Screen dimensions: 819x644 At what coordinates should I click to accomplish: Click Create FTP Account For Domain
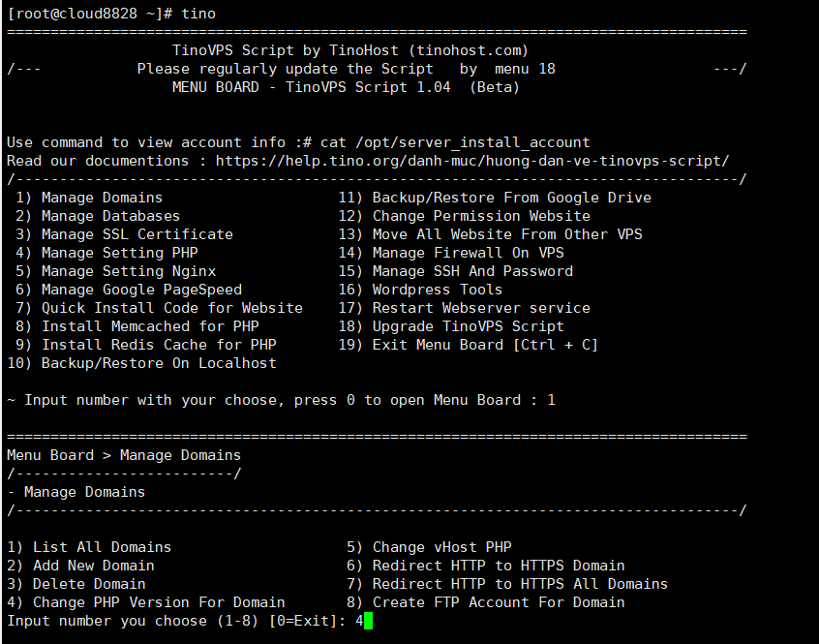click(x=486, y=602)
